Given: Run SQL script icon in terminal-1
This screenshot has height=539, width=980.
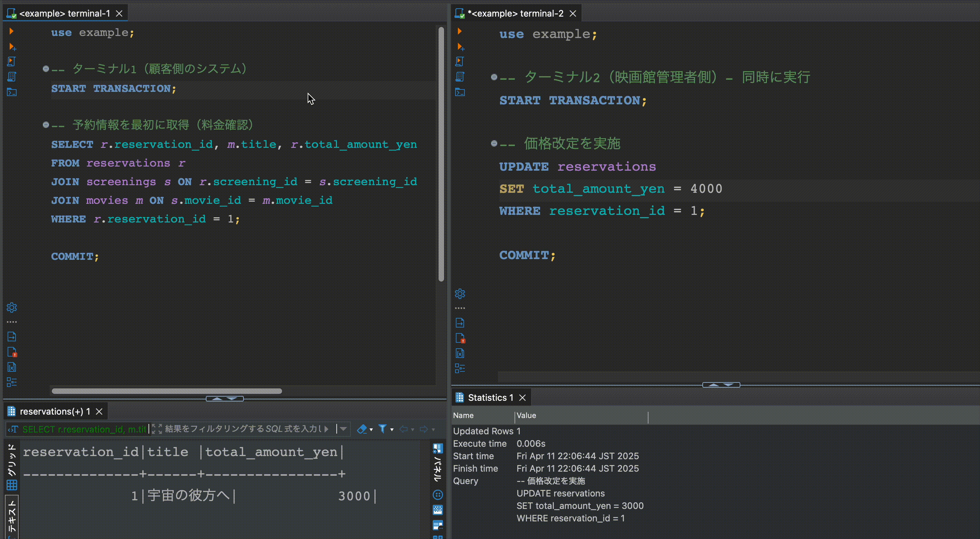Looking at the screenshot, I should click(x=11, y=62).
